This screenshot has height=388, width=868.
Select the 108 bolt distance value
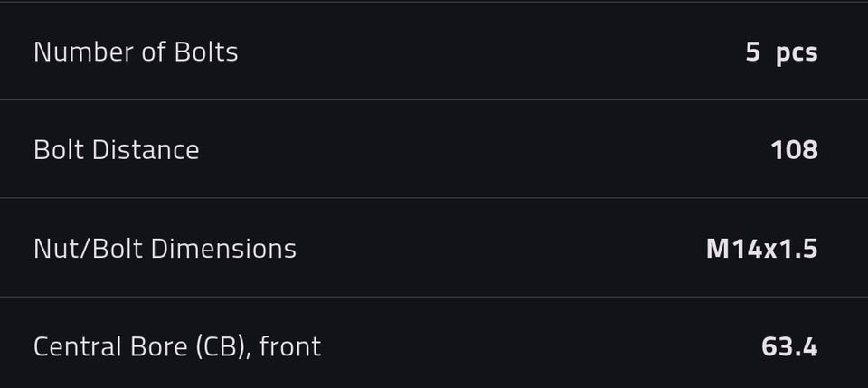[x=794, y=149]
